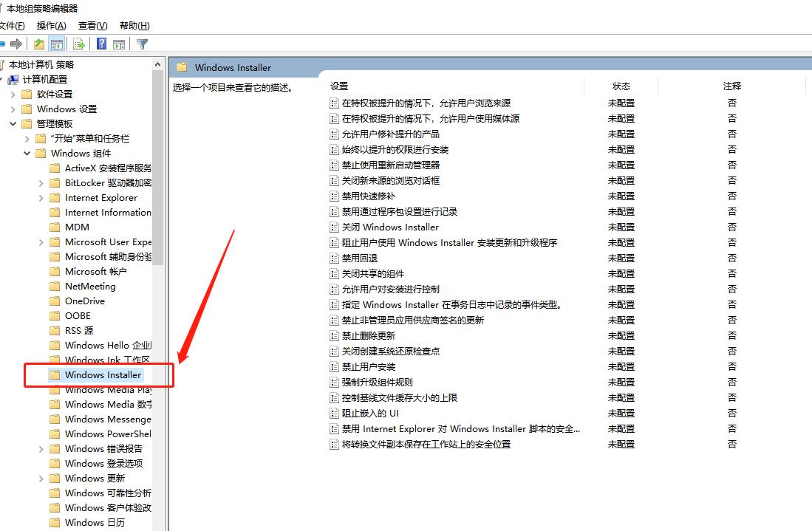Viewport: 812px width, 531px height.
Task: Select the Windows Messenger tree folder
Action: (108, 419)
